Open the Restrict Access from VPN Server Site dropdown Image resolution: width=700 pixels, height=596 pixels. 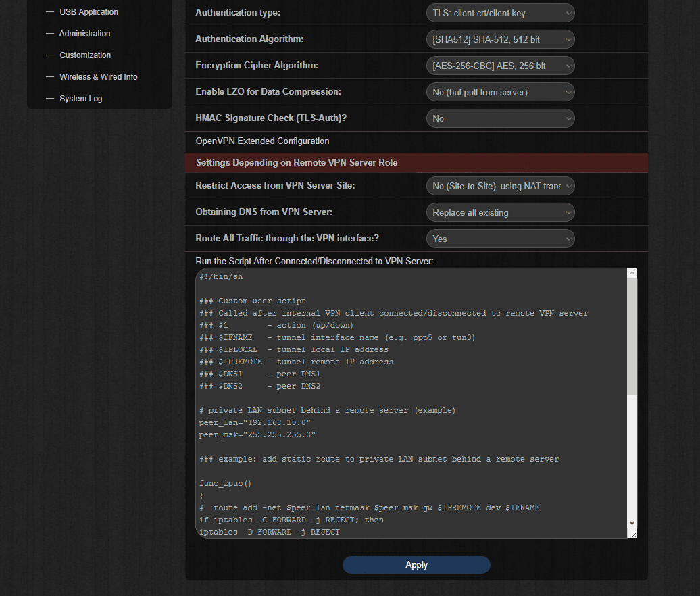point(500,185)
